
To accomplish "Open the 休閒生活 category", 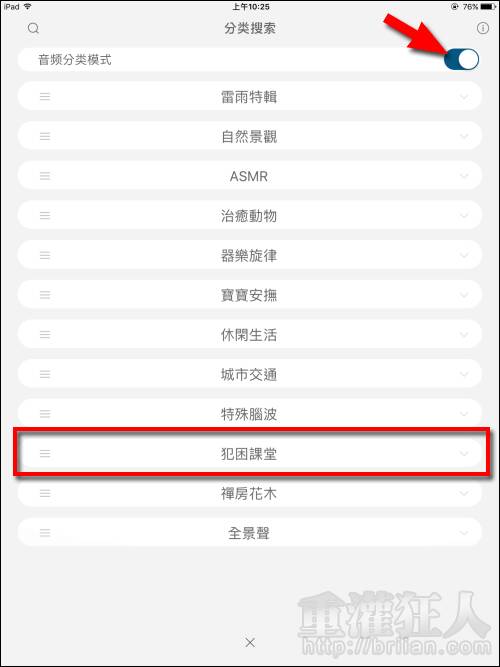I will [x=250, y=334].
